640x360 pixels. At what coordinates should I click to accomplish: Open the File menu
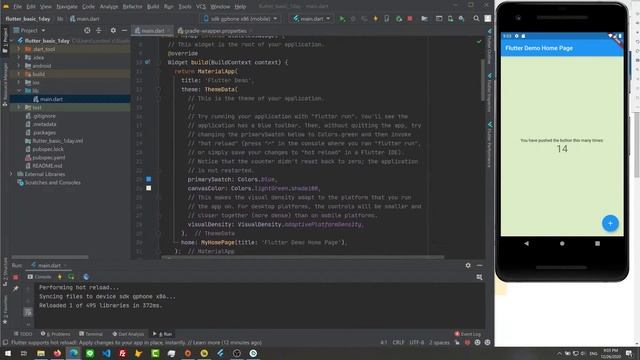click(x=18, y=7)
